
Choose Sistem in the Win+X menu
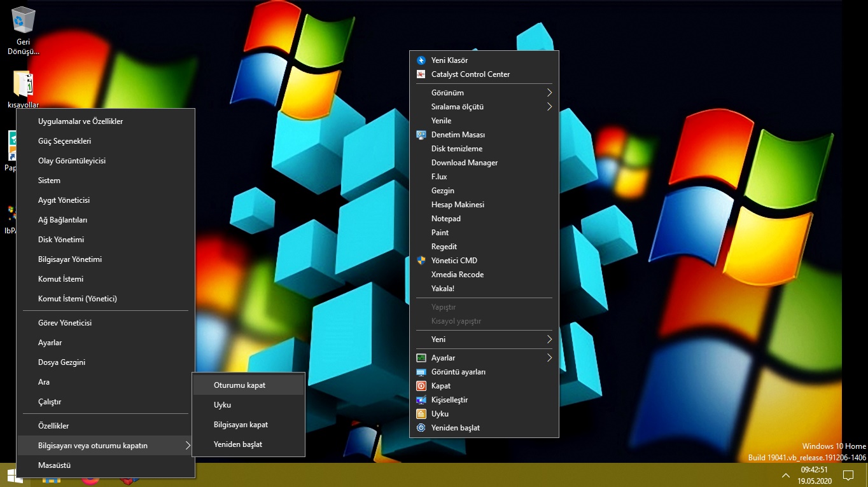click(106, 181)
